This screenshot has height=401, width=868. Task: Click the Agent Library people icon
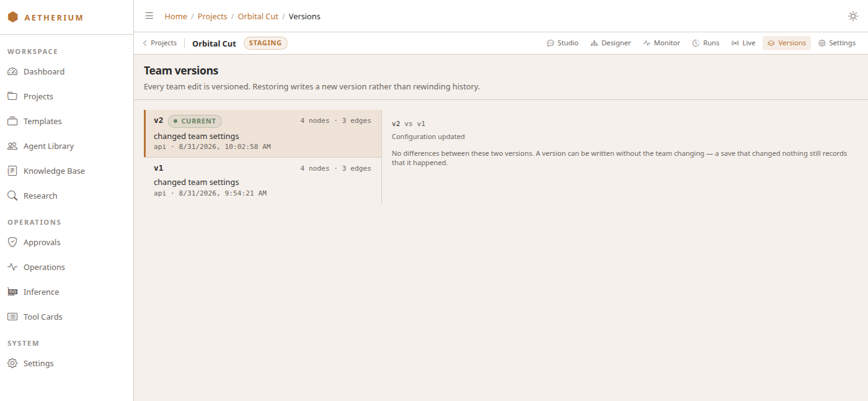12,146
